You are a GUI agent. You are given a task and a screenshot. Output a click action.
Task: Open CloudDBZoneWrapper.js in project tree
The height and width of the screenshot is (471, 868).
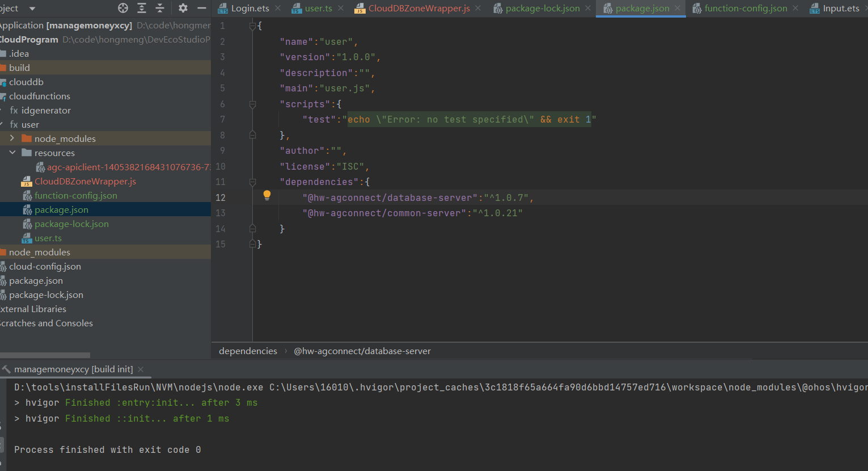85,181
